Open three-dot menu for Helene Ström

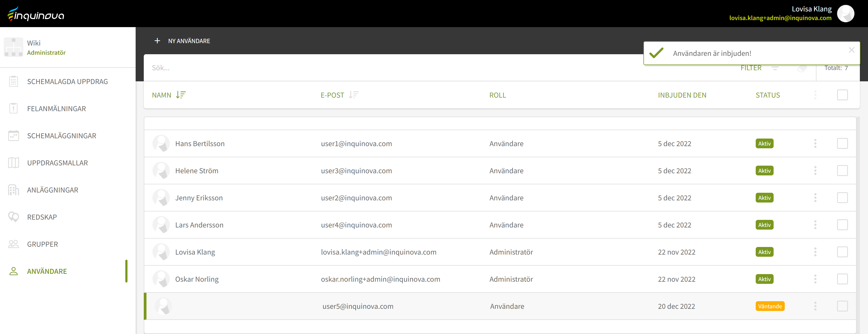click(815, 171)
